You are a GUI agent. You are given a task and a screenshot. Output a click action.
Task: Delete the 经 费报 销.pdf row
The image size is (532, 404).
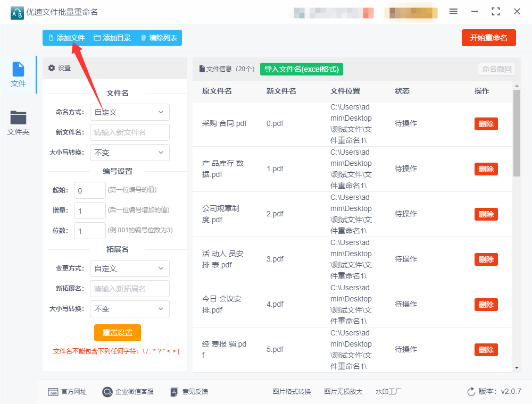click(x=486, y=350)
